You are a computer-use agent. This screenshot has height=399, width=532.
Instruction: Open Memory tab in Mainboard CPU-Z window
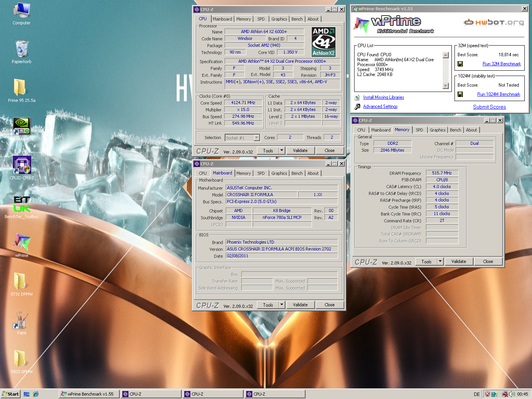coord(244,173)
